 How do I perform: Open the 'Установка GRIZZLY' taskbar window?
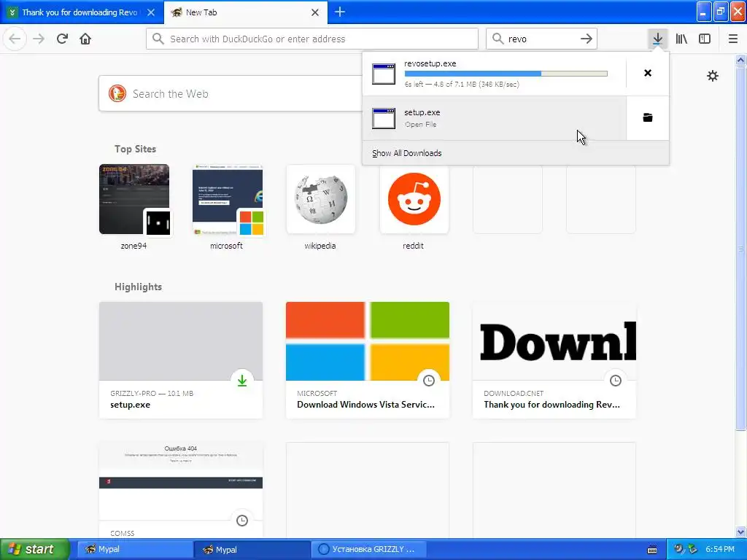click(369, 549)
